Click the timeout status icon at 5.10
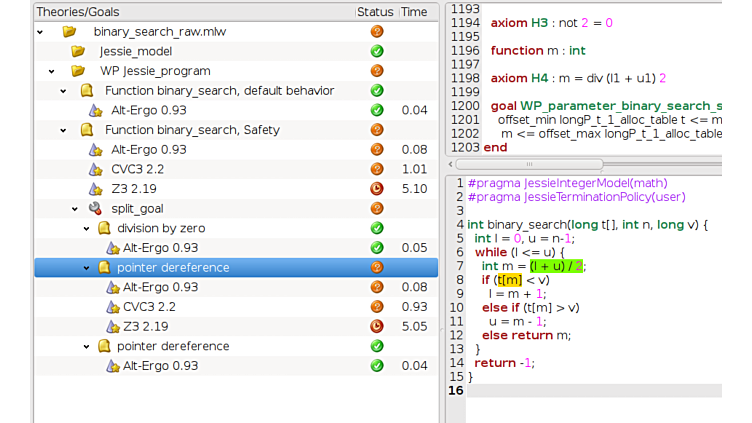This screenshot has height=423, width=752. point(377,188)
